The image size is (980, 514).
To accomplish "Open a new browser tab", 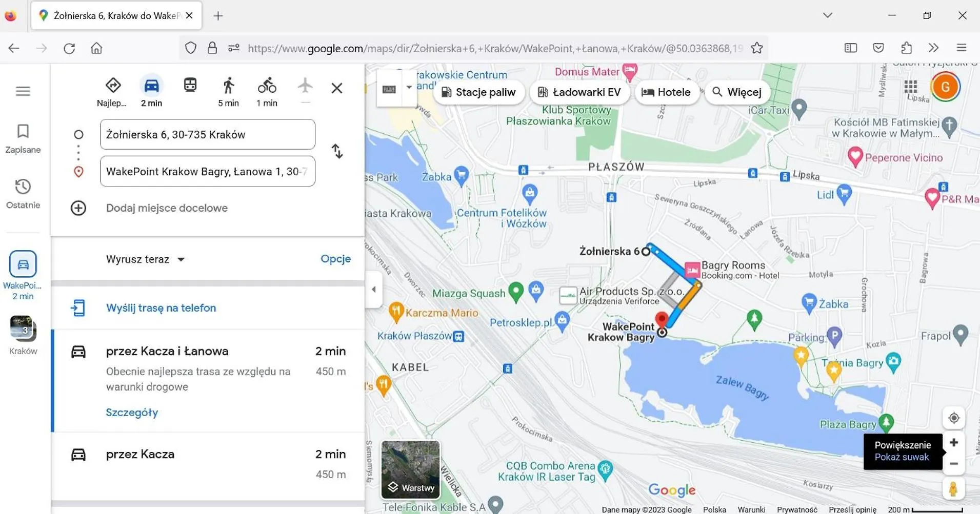I will click(x=218, y=16).
